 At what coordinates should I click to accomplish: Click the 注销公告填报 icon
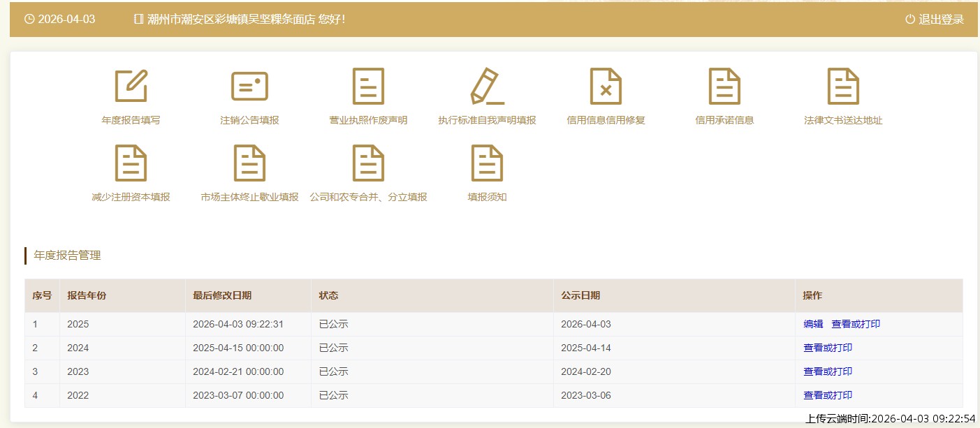(x=249, y=87)
